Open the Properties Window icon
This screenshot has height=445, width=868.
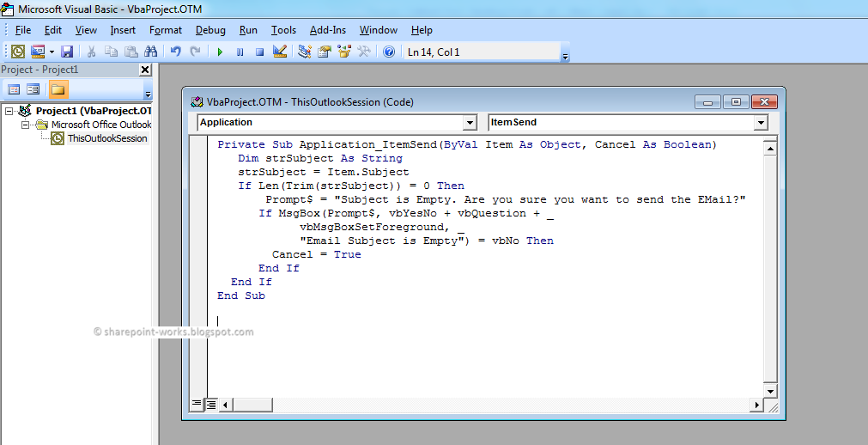click(x=325, y=52)
